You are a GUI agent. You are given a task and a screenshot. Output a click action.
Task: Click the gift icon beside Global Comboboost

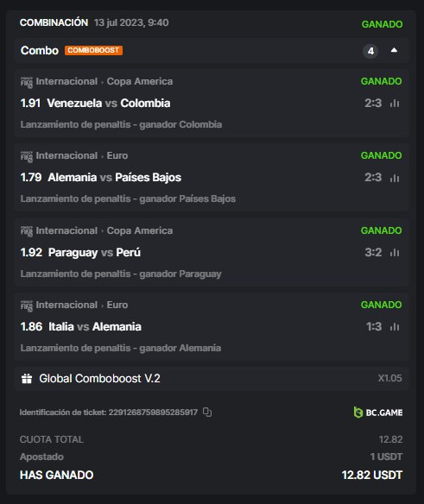point(27,378)
